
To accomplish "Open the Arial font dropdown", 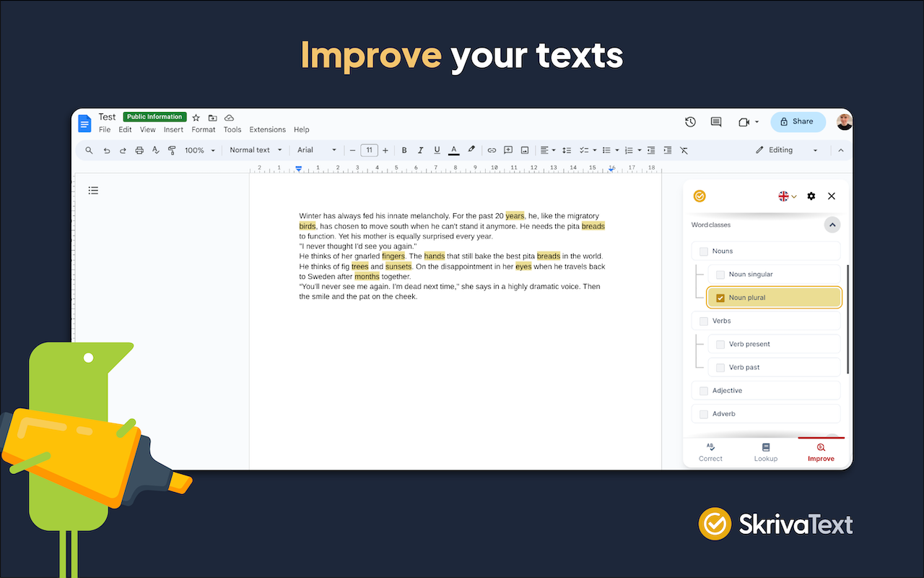I will tap(317, 150).
